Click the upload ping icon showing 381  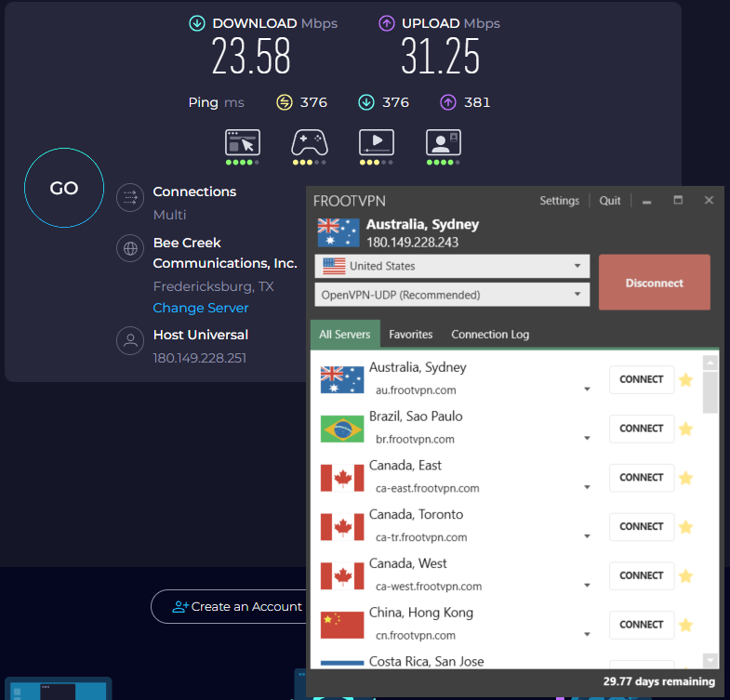point(448,102)
